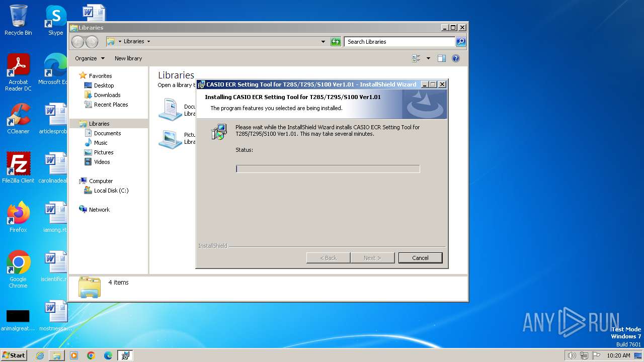Click the Libraries breadcrumb arrow in address bar
644x362 pixels.
point(148,42)
